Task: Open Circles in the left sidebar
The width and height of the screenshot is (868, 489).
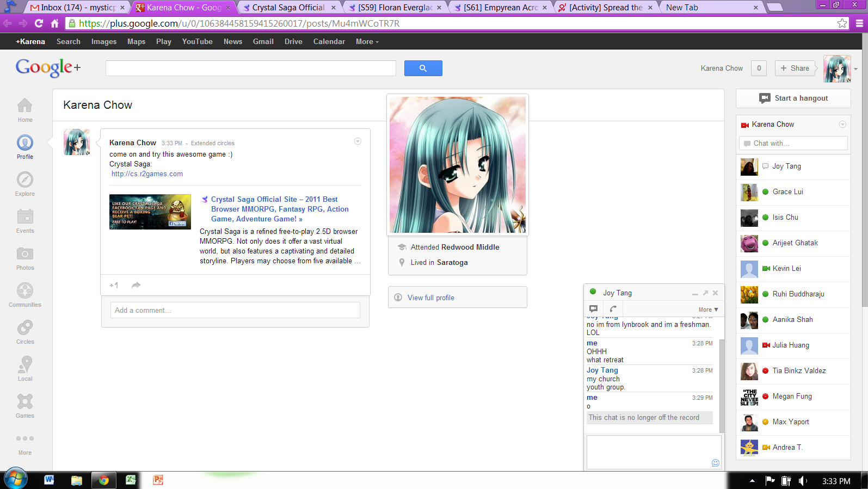Action: [25, 328]
